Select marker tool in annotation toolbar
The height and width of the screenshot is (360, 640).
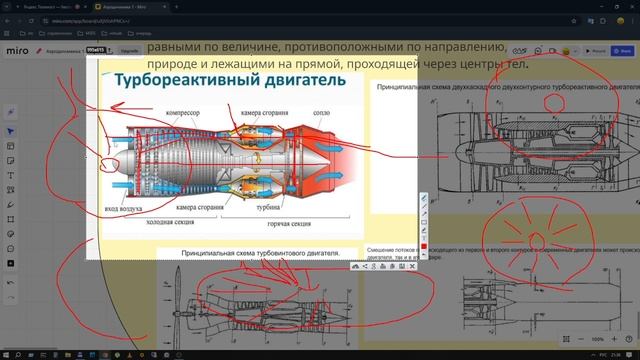pos(424,230)
